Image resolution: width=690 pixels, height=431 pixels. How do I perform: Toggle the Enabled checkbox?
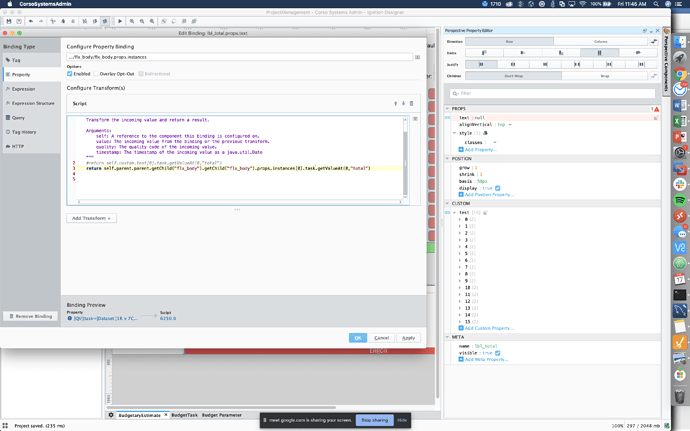click(70, 74)
